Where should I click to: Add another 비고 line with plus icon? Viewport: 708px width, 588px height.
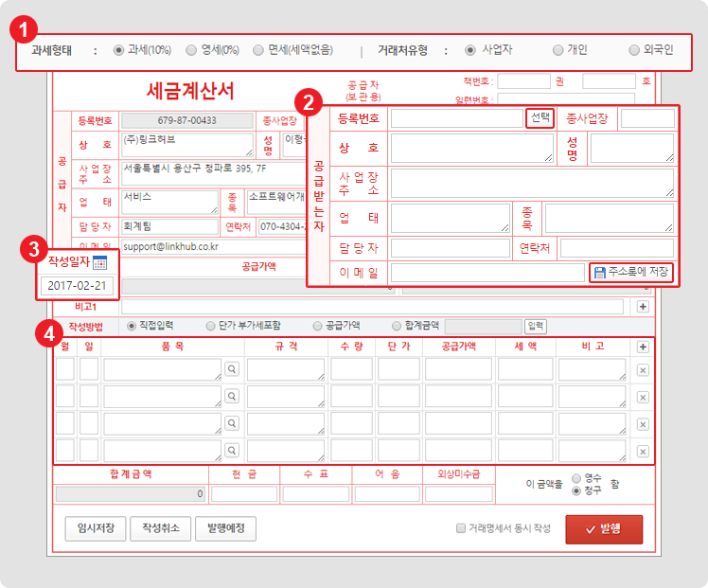tap(643, 307)
